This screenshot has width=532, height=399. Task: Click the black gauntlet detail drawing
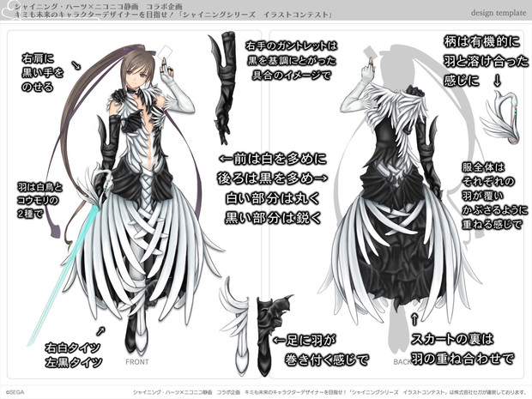(223, 88)
